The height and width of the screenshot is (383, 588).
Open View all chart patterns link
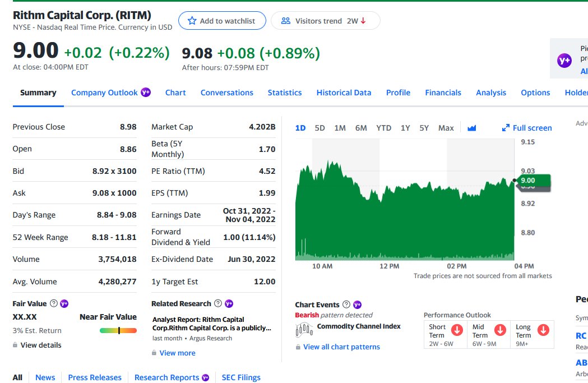coord(341,347)
